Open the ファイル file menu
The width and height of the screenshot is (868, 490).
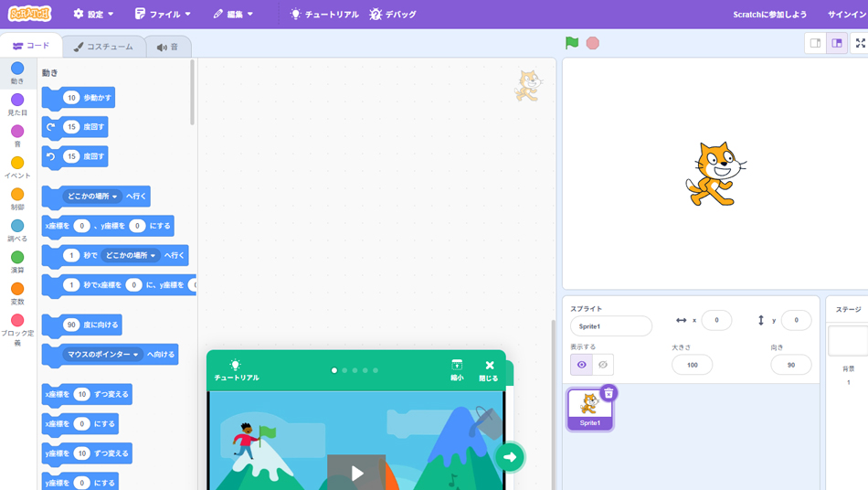point(163,14)
